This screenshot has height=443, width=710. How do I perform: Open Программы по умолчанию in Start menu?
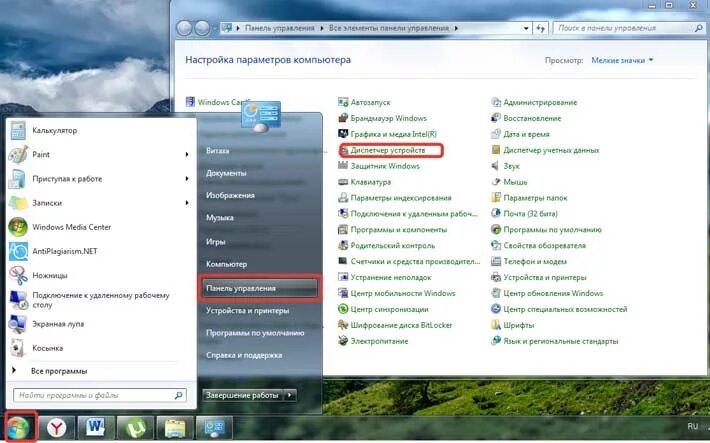[255, 333]
